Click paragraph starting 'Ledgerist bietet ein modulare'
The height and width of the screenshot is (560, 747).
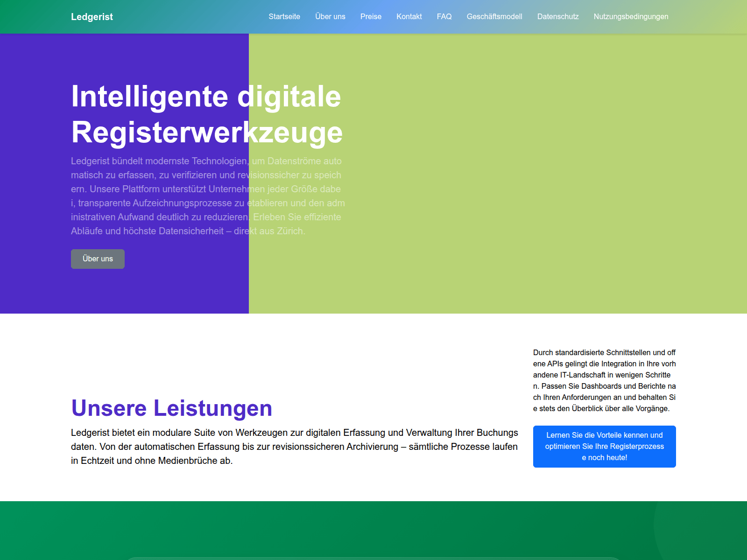click(295, 447)
